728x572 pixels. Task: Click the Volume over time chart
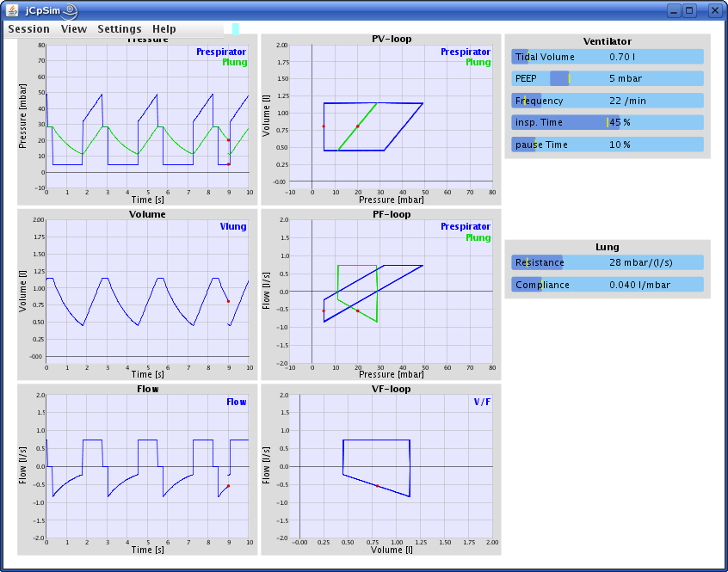click(x=147, y=288)
